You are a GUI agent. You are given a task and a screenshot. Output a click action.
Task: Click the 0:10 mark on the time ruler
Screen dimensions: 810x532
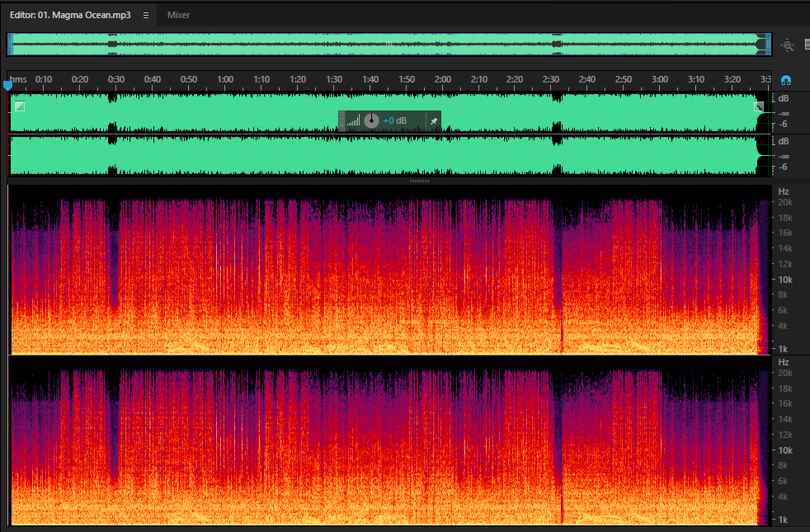point(44,79)
